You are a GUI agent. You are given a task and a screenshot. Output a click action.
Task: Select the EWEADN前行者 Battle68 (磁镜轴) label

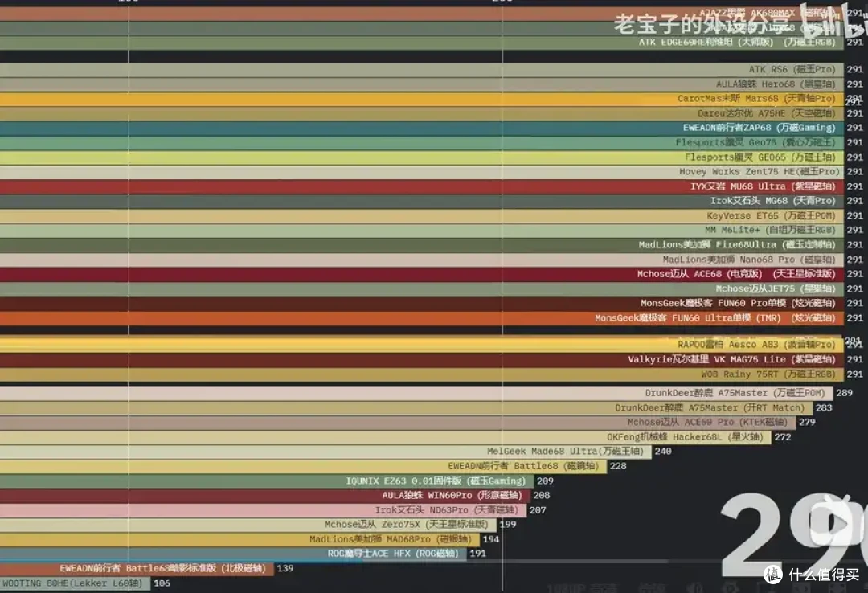(x=523, y=466)
